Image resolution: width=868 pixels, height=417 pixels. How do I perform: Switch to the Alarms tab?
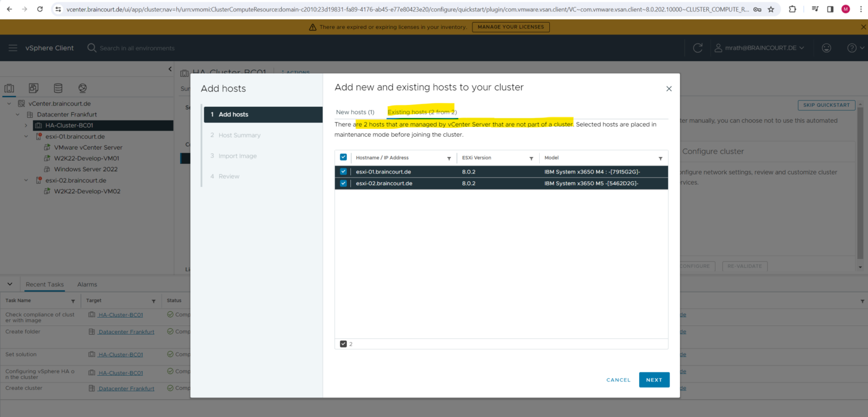click(x=86, y=284)
